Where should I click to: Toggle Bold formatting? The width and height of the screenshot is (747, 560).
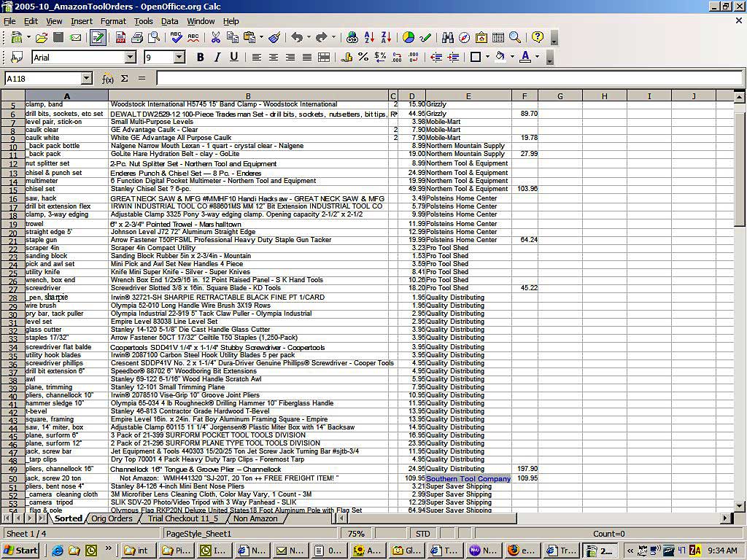199,58
